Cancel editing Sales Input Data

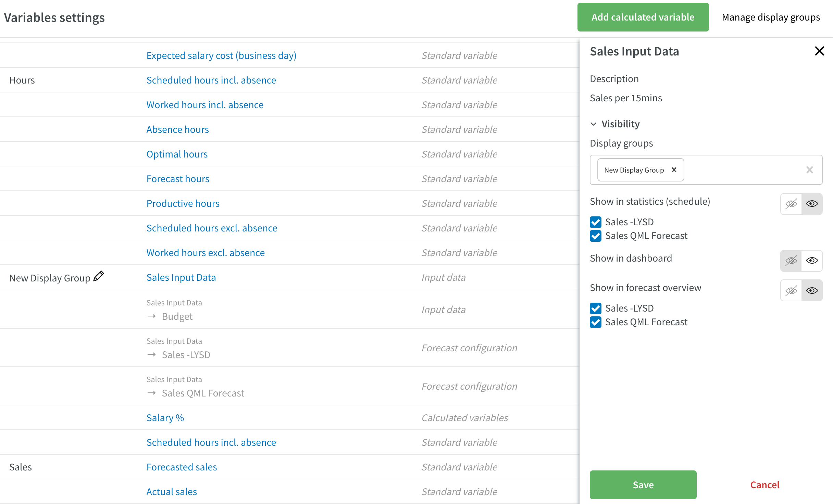click(765, 485)
